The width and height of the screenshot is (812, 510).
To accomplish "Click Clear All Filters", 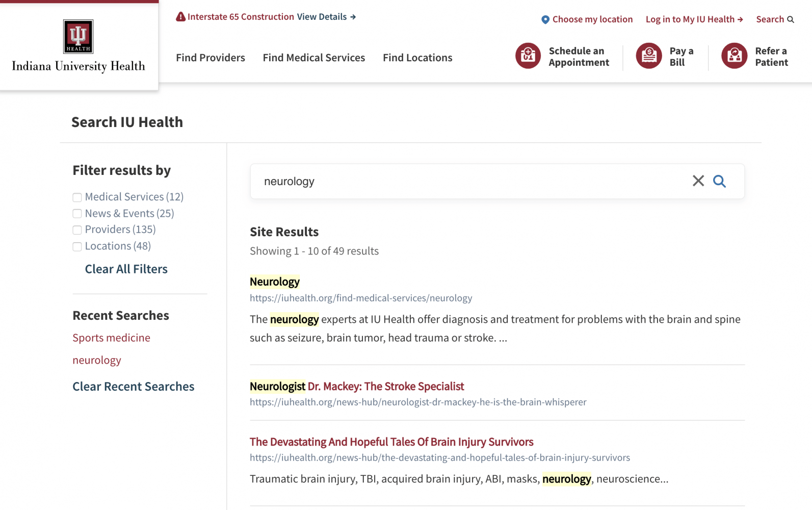I will click(126, 269).
